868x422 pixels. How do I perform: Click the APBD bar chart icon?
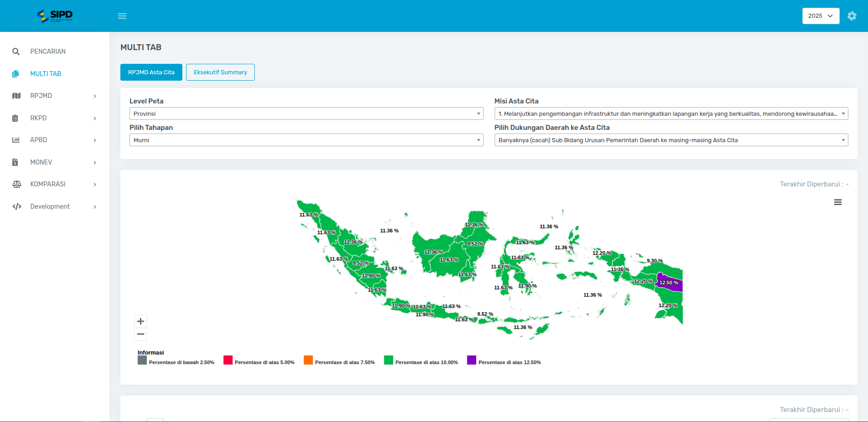click(x=16, y=140)
